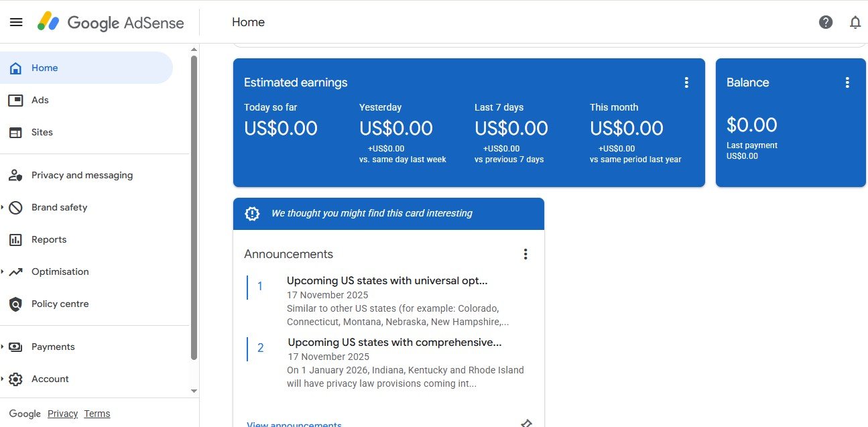This screenshot has width=868, height=427.
Task: Click the Google AdSense logo
Action: point(111,22)
